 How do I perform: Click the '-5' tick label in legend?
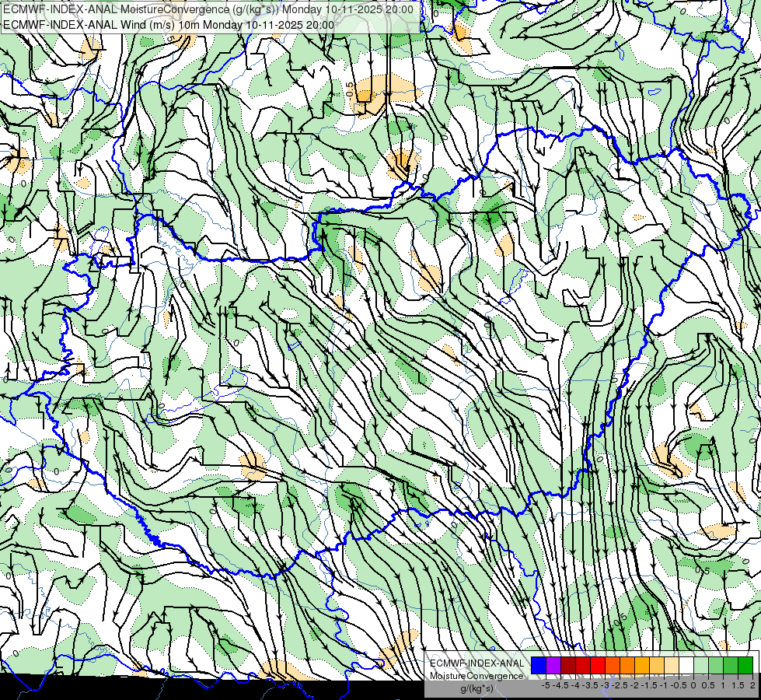click(546, 685)
